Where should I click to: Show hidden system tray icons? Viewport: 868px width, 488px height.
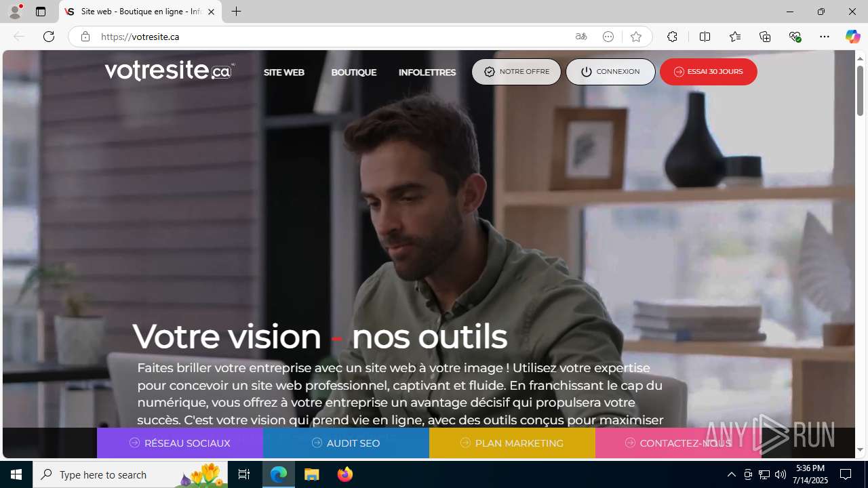point(731,474)
